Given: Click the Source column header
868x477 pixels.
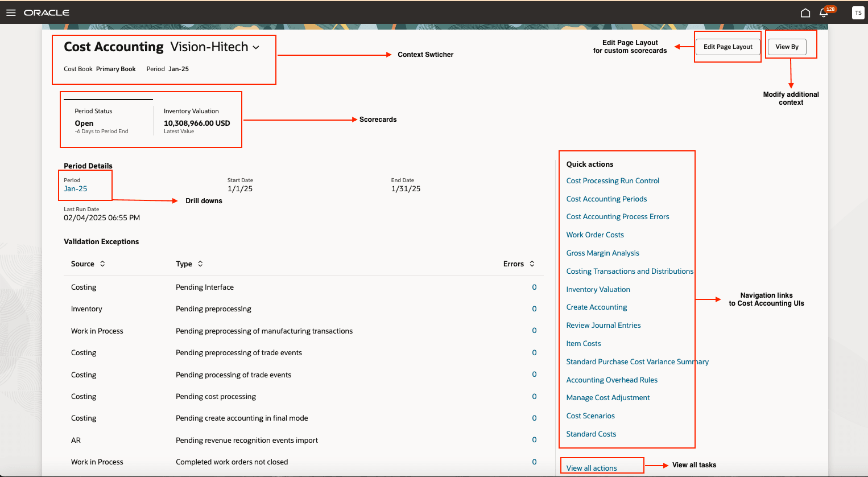Looking at the screenshot, I should (82, 264).
